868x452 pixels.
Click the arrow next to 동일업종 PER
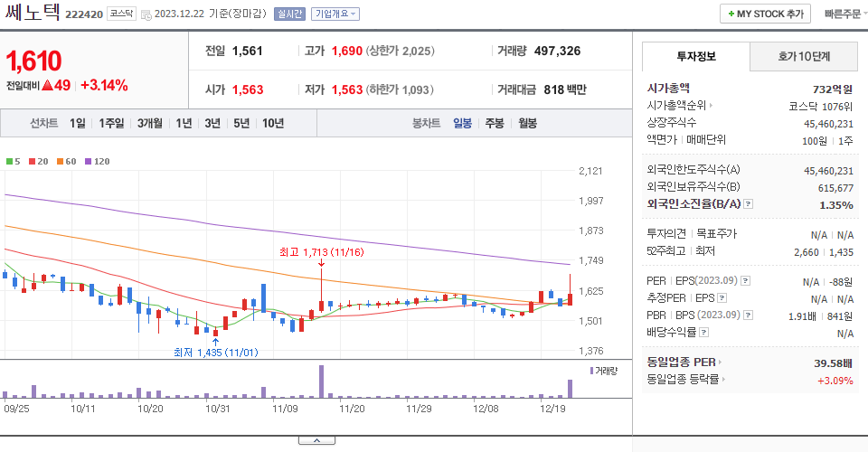pyautogui.click(x=721, y=363)
